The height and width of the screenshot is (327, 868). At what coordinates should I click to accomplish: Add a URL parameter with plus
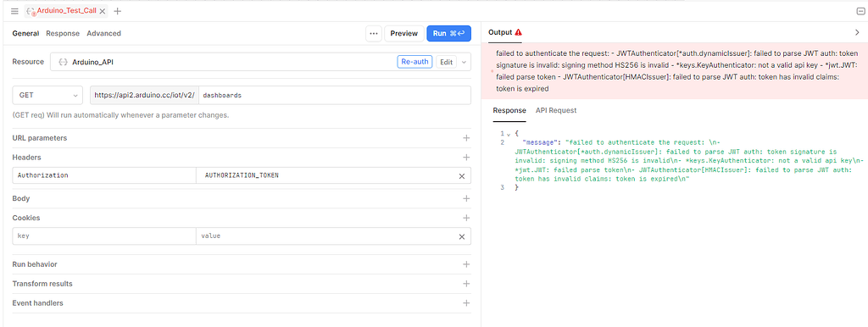pos(466,138)
